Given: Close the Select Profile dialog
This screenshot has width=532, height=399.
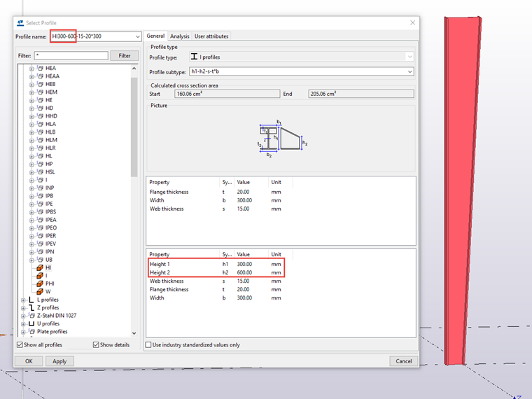Looking at the screenshot, I should [412, 22].
